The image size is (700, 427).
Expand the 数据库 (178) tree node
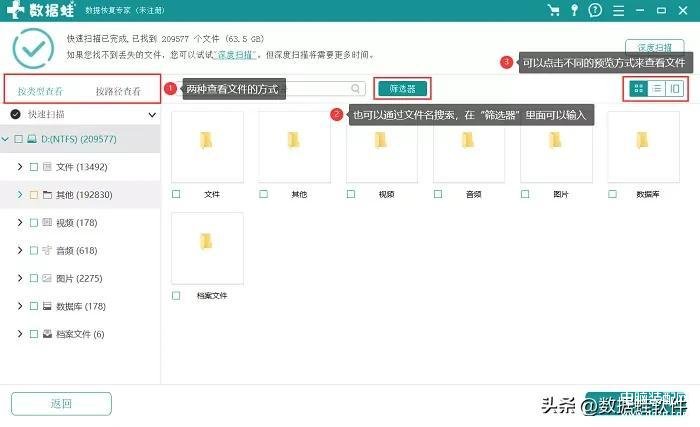(x=20, y=306)
